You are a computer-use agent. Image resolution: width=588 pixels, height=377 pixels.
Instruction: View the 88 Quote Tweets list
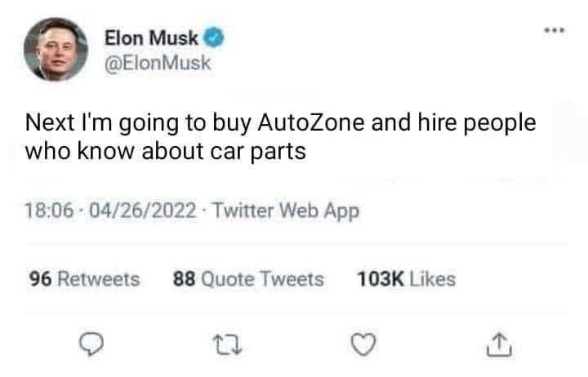pyautogui.click(x=248, y=280)
